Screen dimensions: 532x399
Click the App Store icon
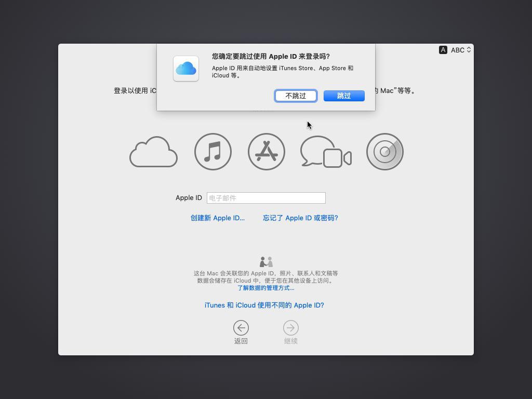(267, 152)
